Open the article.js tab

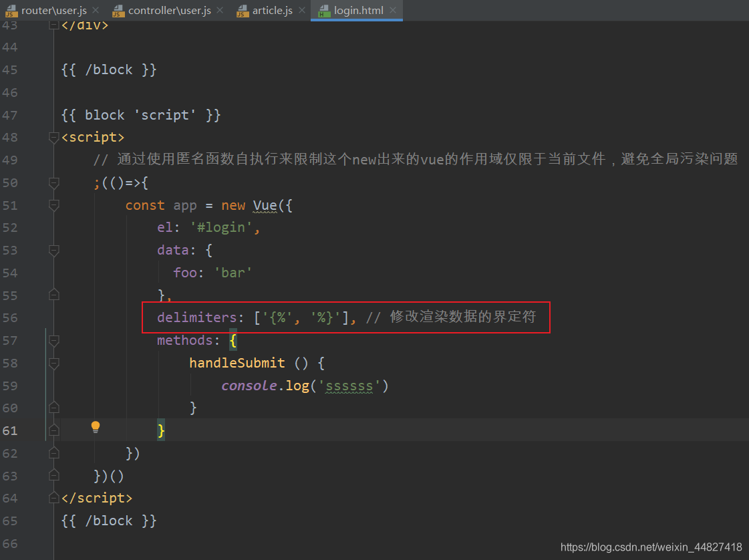pos(273,11)
